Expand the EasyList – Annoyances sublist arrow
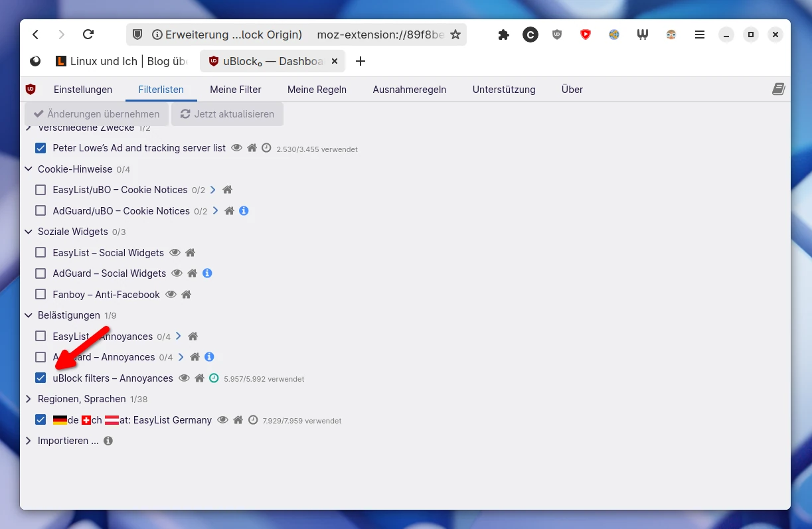 (179, 337)
